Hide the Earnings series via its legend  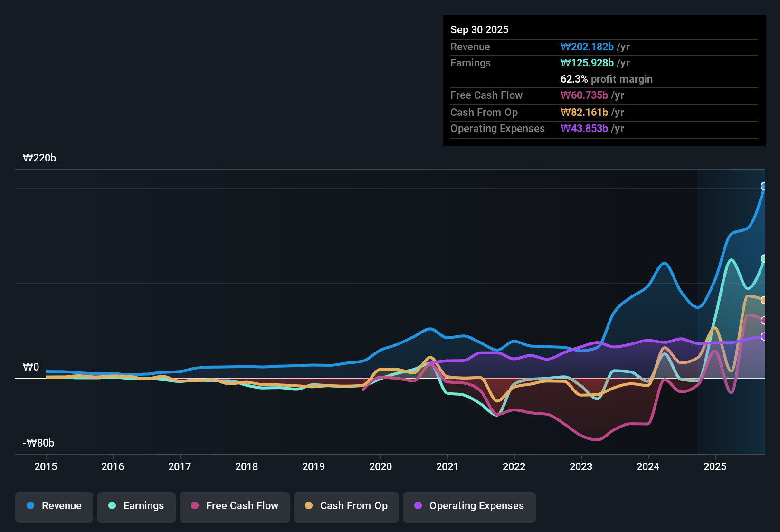pos(136,506)
